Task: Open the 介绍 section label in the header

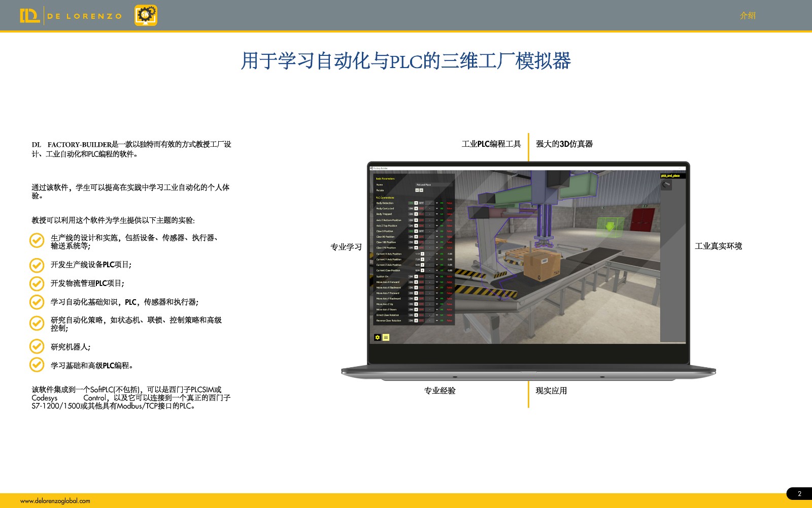Action: (x=748, y=16)
